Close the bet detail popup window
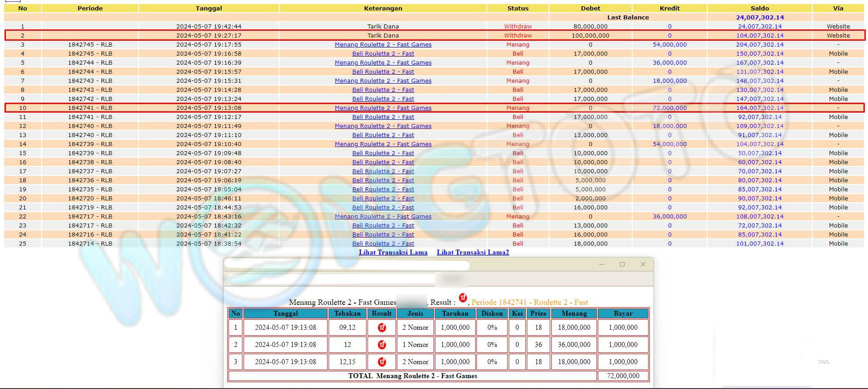868x389 pixels. pos(643,264)
